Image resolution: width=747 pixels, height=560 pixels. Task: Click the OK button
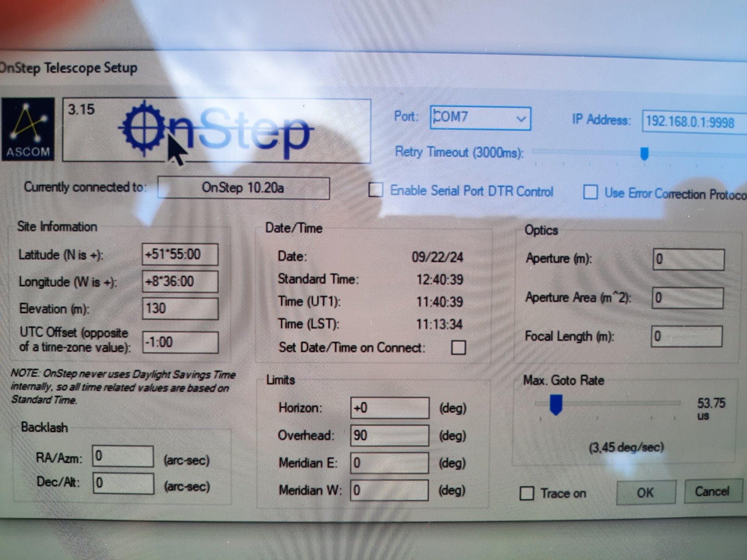tap(646, 492)
